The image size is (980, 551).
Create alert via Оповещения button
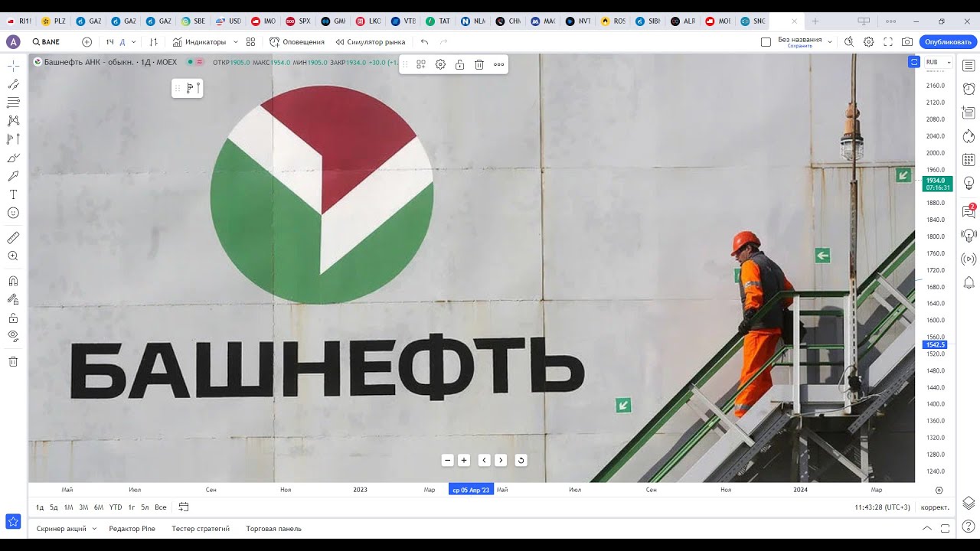coord(297,42)
